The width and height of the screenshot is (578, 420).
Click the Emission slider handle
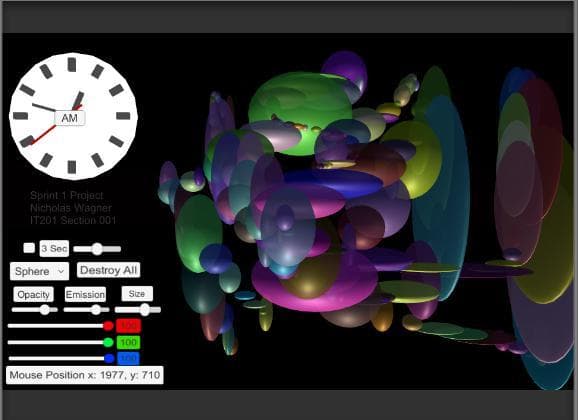[96, 310]
